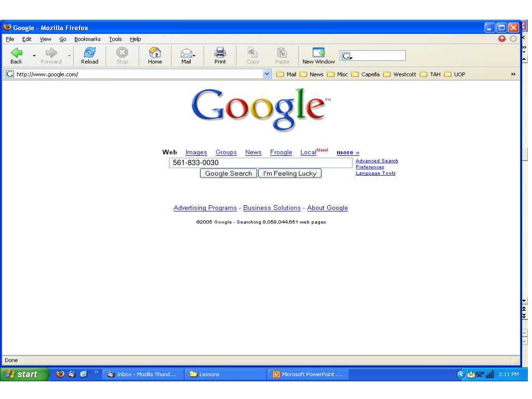Go to the Home page icon

pos(155,52)
